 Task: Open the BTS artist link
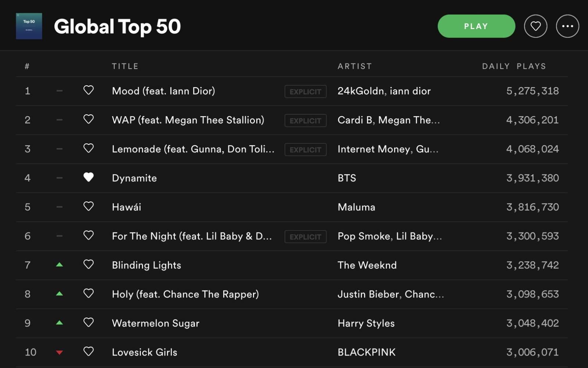(347, 178)
